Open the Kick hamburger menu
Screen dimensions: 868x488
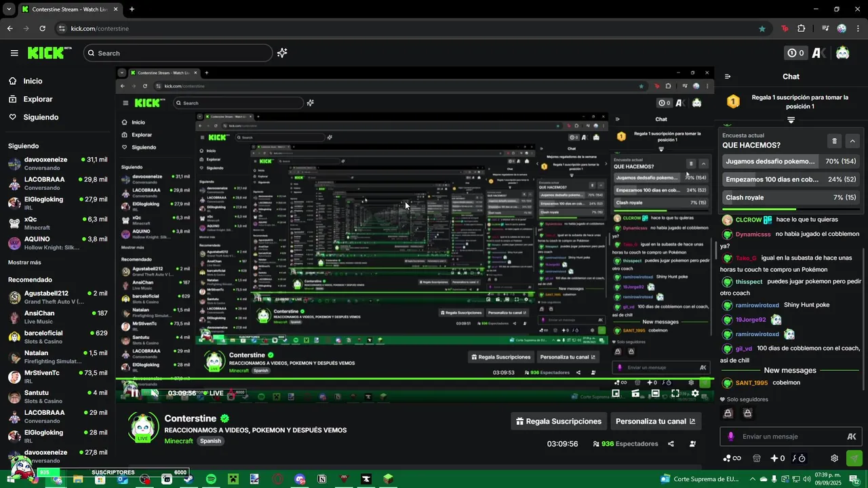(x=14, y=53)
